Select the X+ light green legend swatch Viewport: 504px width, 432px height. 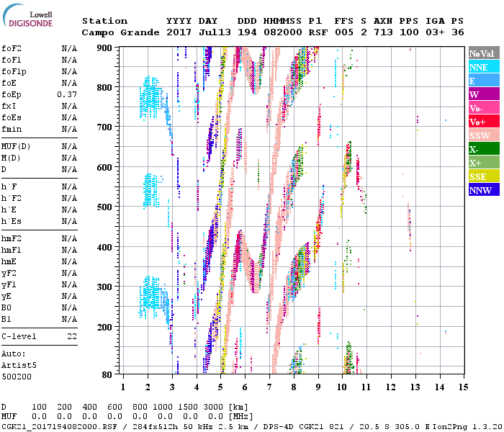click(484, 162)
